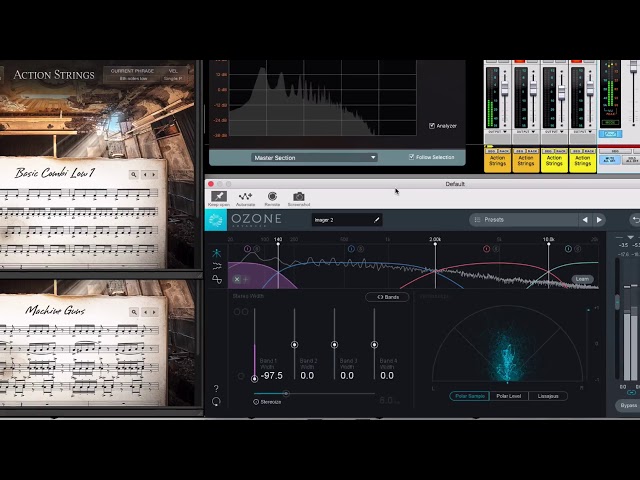Click the Bands link button
This screenshot has width=640, height=480.
(387, 297)
